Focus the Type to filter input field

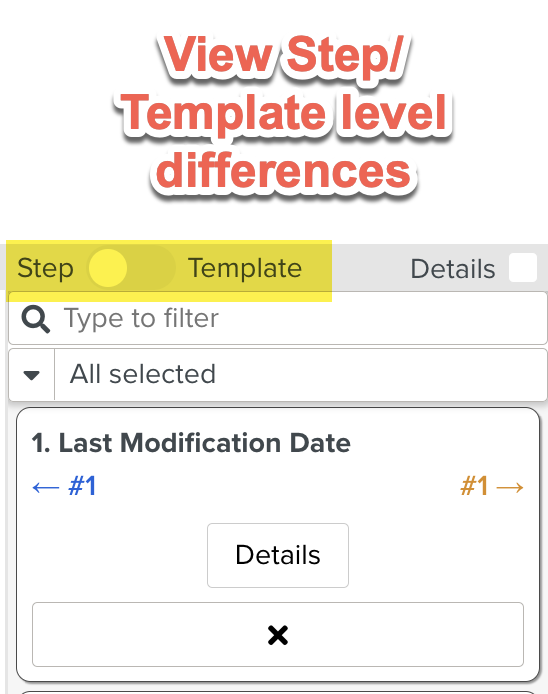point(278,318)
